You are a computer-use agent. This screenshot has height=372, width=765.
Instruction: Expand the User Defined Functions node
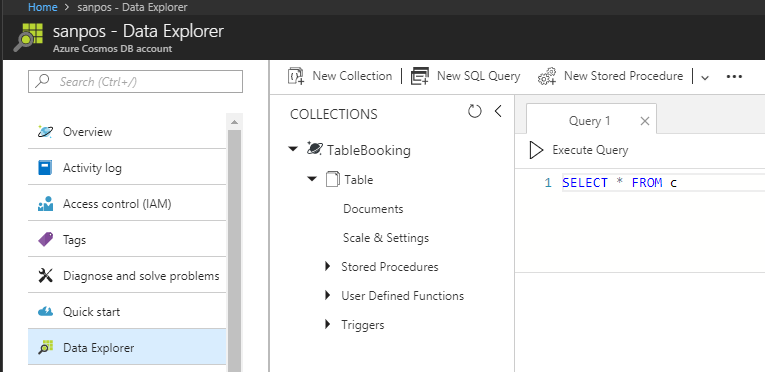[328, 296]
